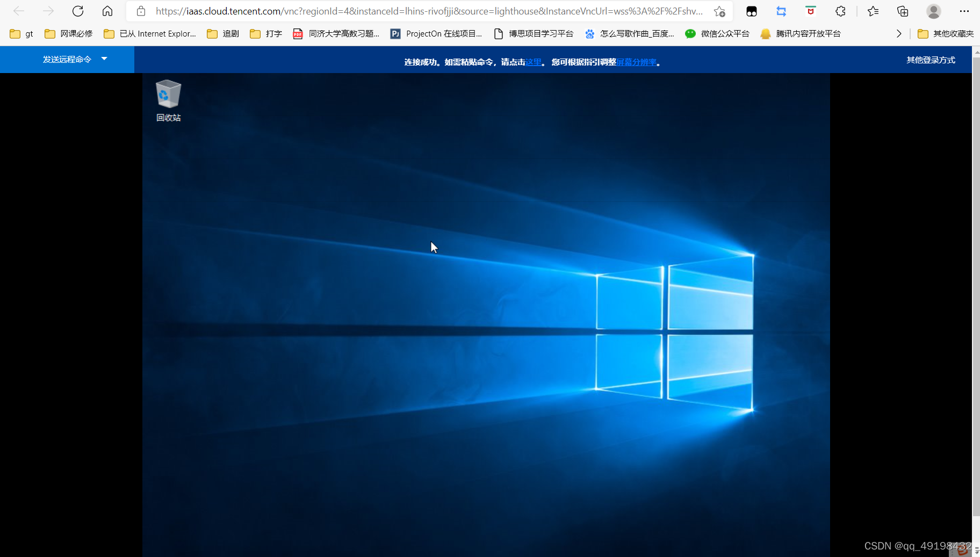Click the scrollbar up arrow

976,51
